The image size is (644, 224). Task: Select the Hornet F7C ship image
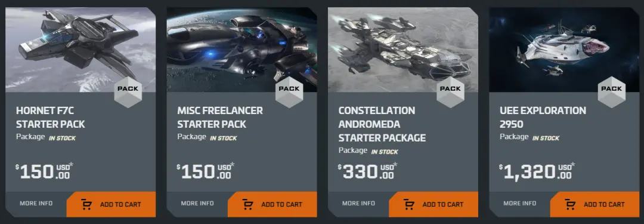click(80, 50)
